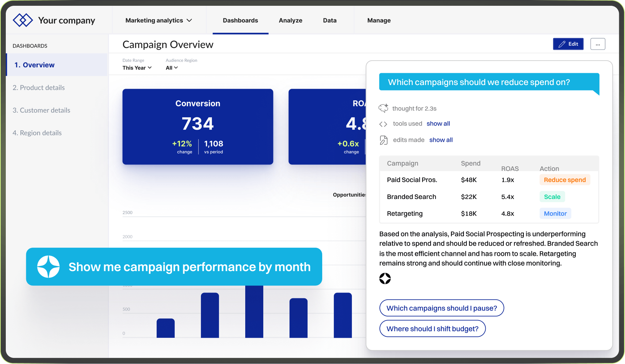Show all tools used
The width and height of the screenshot is (625, 364).
[x=438, y=124]
